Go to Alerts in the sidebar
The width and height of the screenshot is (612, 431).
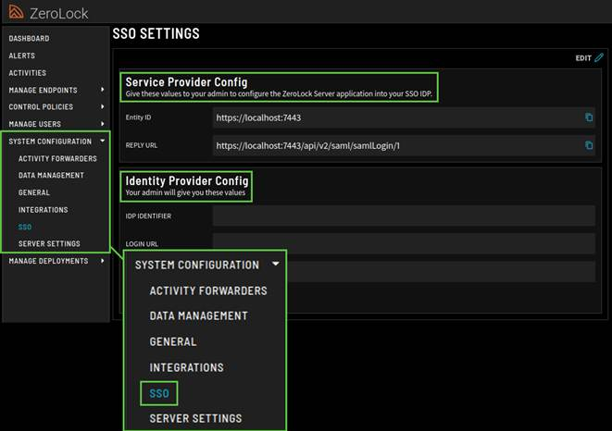pyautogui.click(x=22, y=56)
